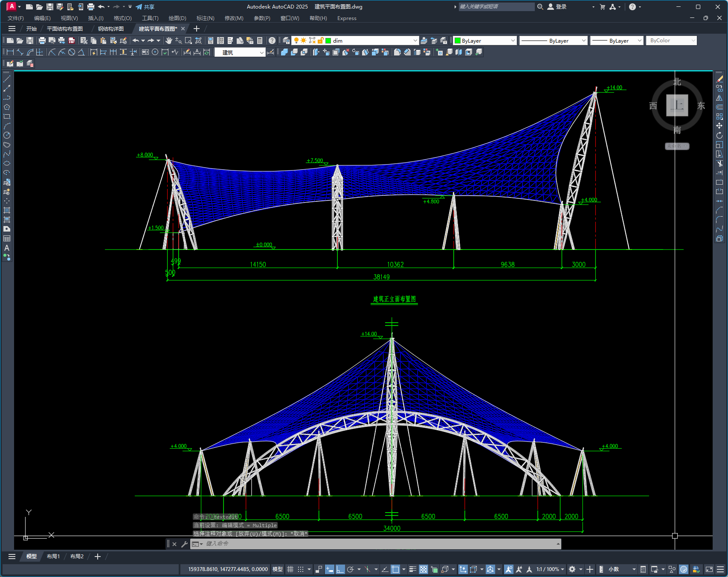The image size is (728, 577).
Task: Switch to the 布局1 layout tab
Action: 53,557
